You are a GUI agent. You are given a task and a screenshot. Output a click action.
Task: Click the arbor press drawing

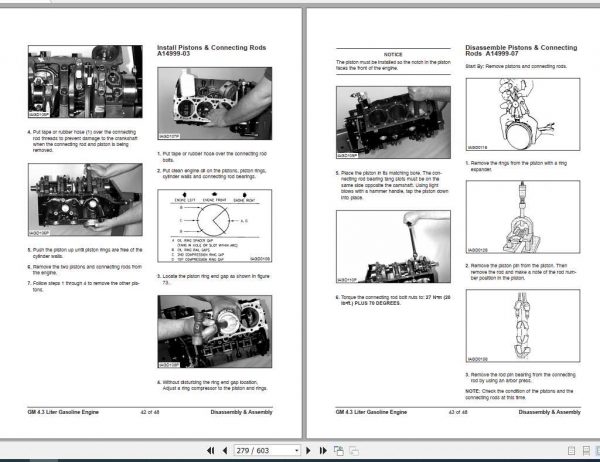pyautogui.click(x=523, y=217)
